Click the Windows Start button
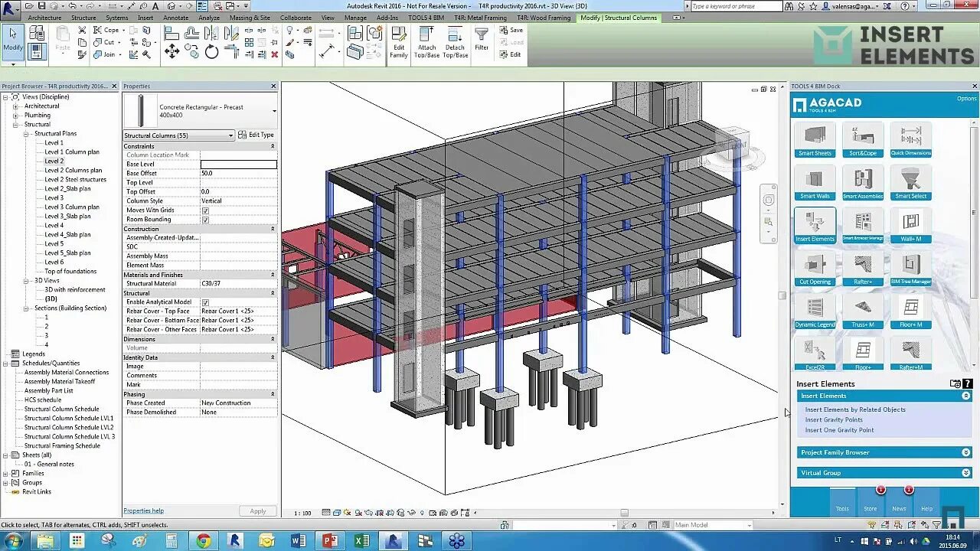This screenshot has height=551, width=980. point(14,541)
